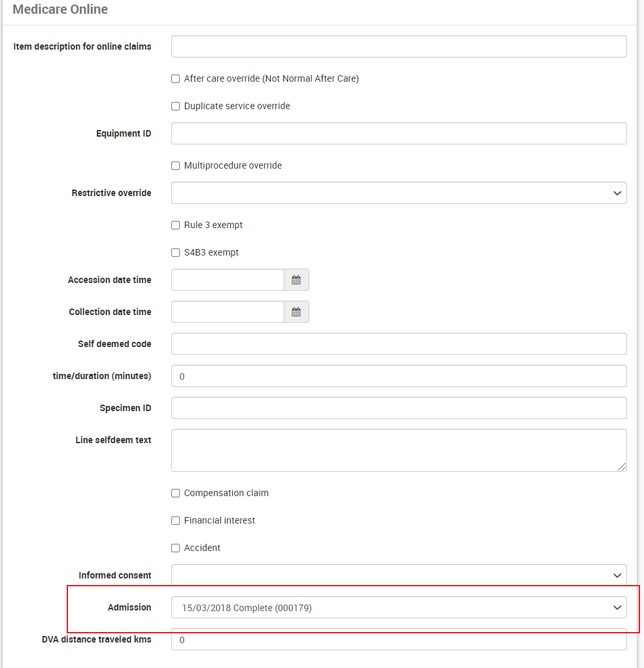Focus the Specimen ID input box
This screenshot has height=668, width=644.
tap(399, 408)
